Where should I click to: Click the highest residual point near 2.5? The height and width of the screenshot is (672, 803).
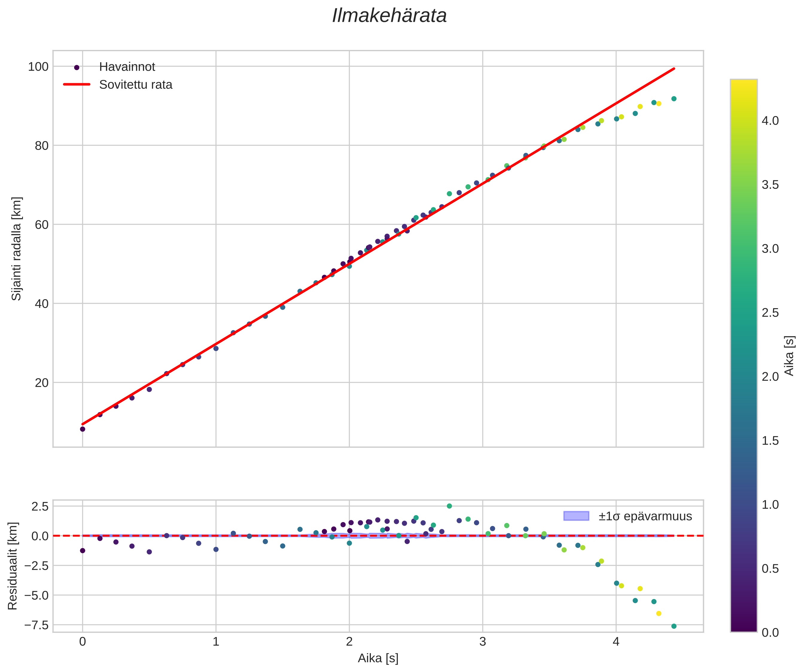[x=449, y=506]
